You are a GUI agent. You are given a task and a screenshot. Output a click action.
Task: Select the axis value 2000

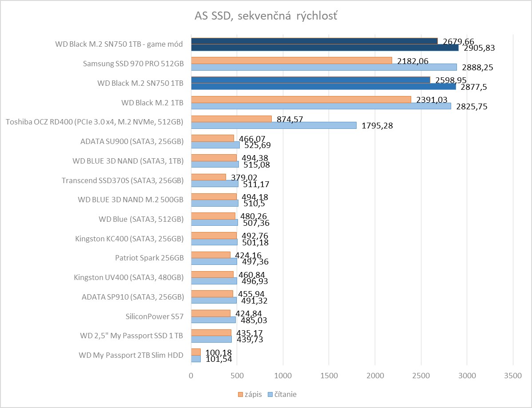[x=375, y=376]
